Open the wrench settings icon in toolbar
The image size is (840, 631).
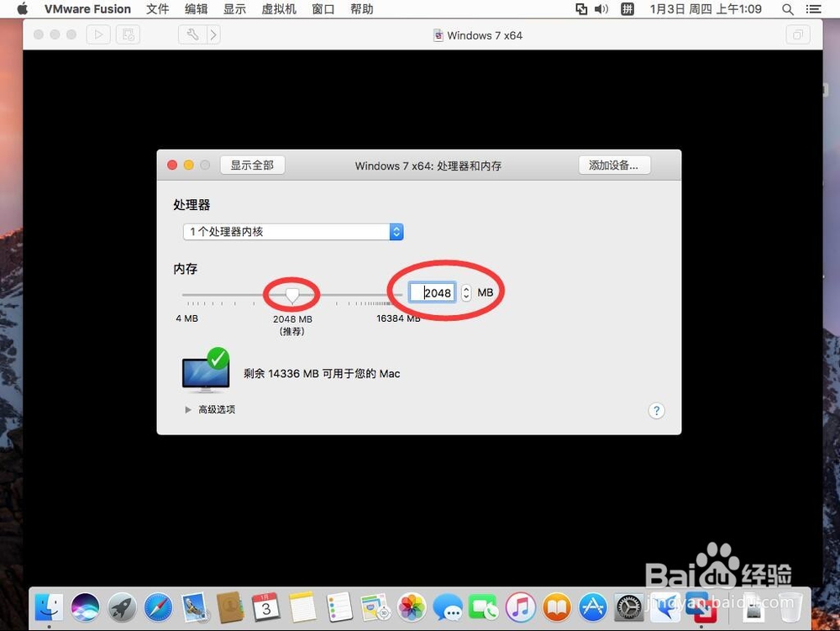tap(192, 34)
